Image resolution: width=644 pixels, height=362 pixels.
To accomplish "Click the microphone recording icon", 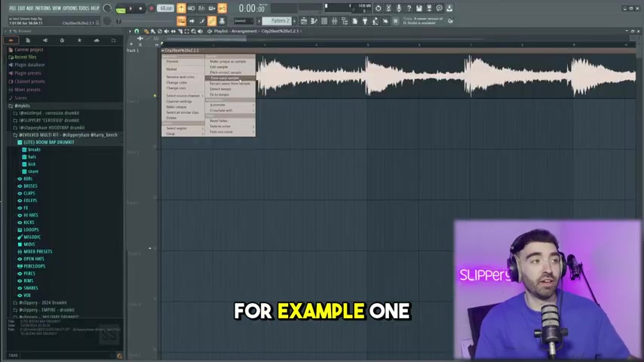I will click(x=398, y=8).
